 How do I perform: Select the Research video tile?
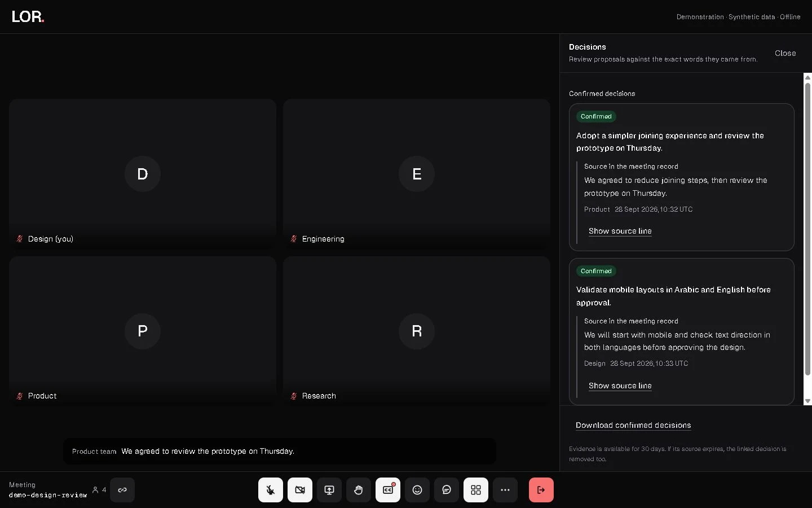click(x=417, y=331)
